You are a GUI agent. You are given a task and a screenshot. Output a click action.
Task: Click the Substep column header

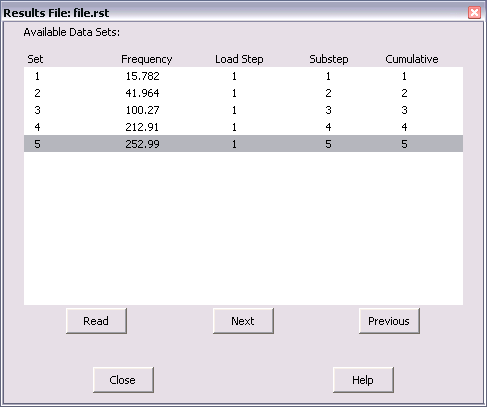329,59
